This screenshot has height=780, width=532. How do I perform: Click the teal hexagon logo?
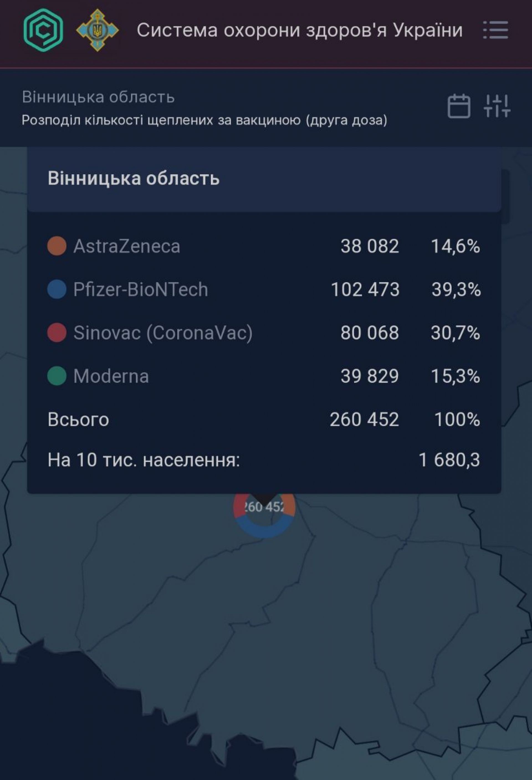[x=43, y=30]
